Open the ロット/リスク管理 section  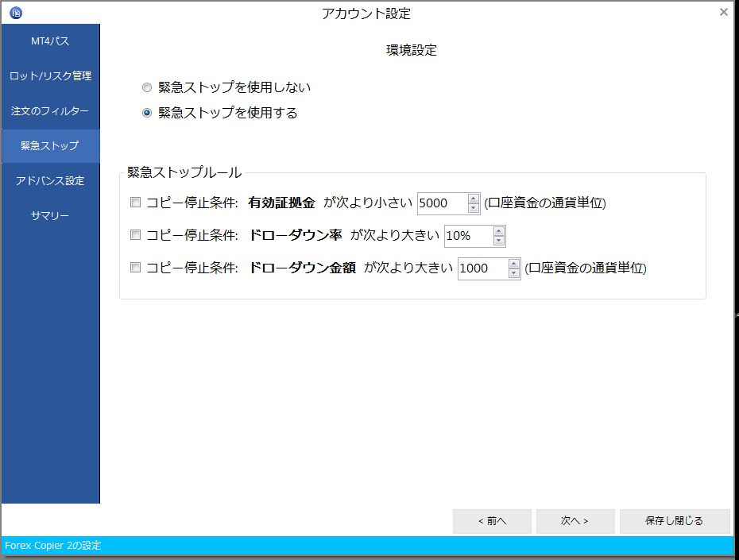(x=49, y=75)
